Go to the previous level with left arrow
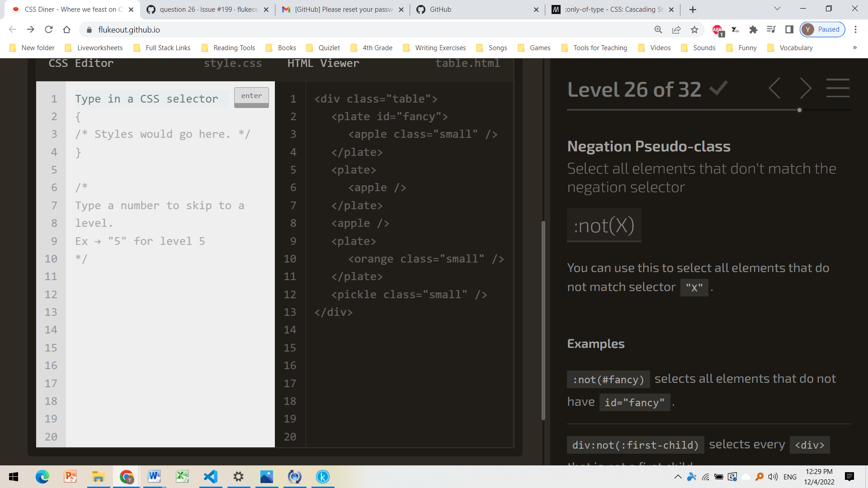The height and width of the screenshot is (488, 868). click(775, 88)
